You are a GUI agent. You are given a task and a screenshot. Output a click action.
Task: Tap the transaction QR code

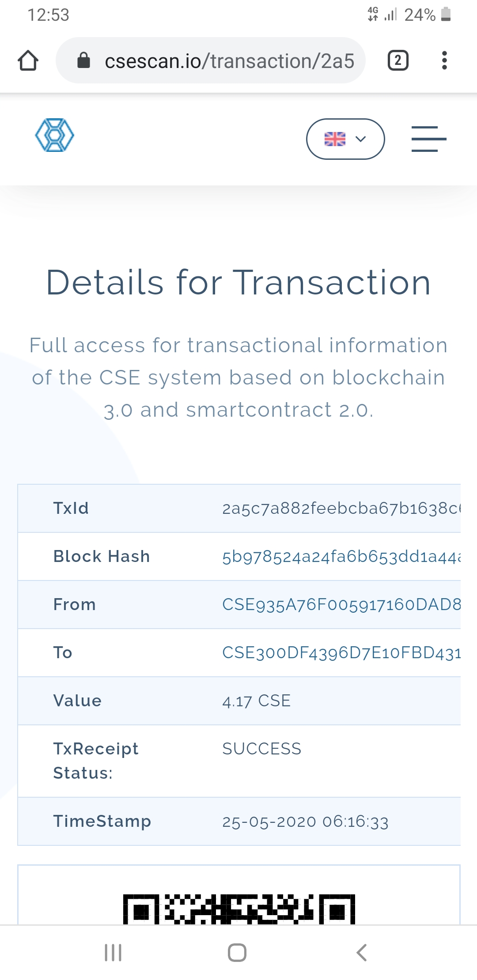(x=238, y=908)
